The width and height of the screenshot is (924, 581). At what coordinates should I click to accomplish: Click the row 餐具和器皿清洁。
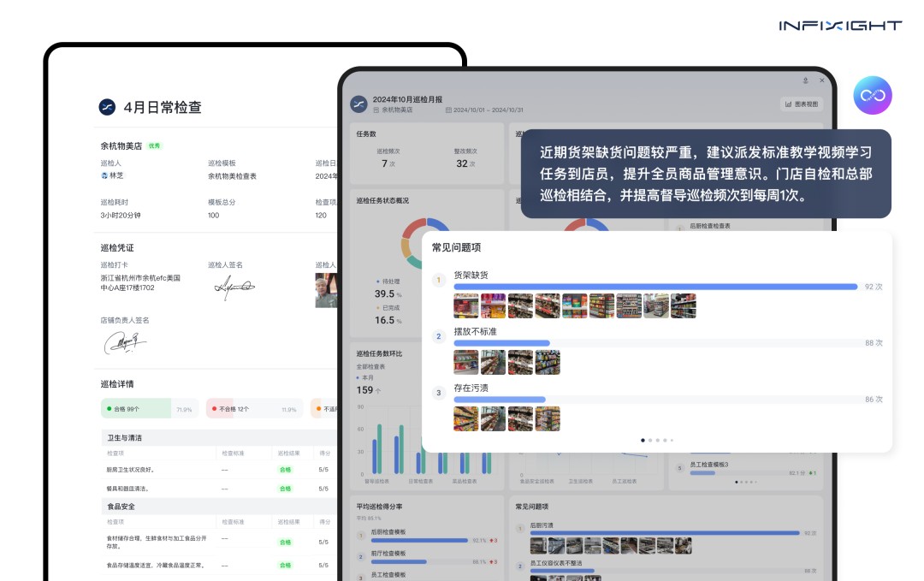point(219,489)
